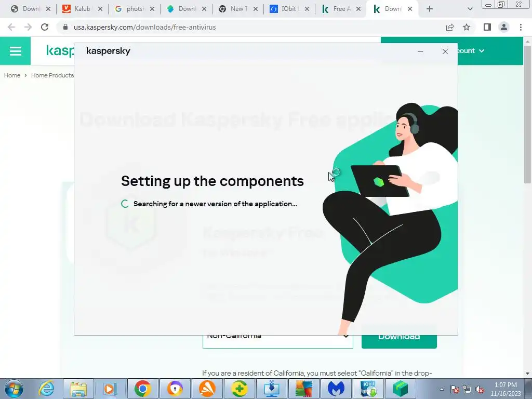
Task: Open the Windows Start menu
Action: pyautogui.click(x=14, y=389)
